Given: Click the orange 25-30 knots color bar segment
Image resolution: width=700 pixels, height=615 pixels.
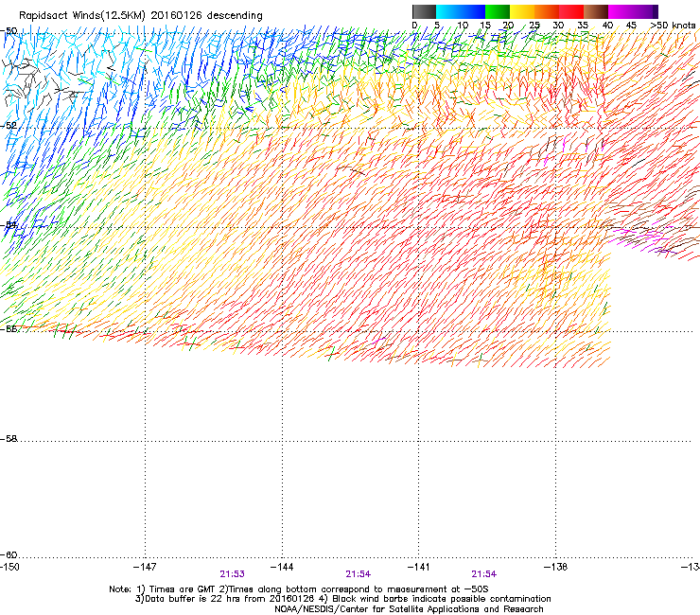Looking at the screenshot, I should [547, 11].
